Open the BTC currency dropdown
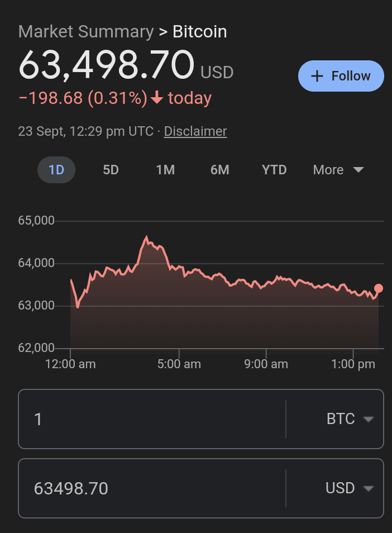The height and width of the screenshot is (533, 392). 350,419
